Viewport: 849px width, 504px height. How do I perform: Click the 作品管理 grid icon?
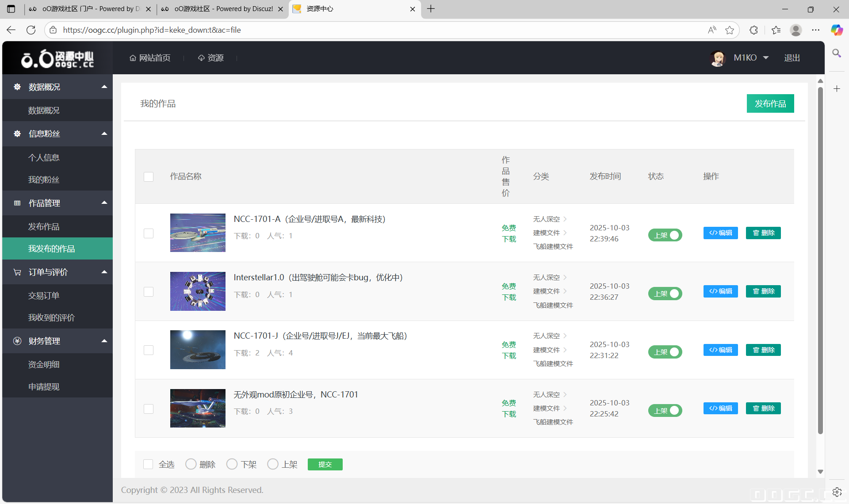(x=17, y=203)
